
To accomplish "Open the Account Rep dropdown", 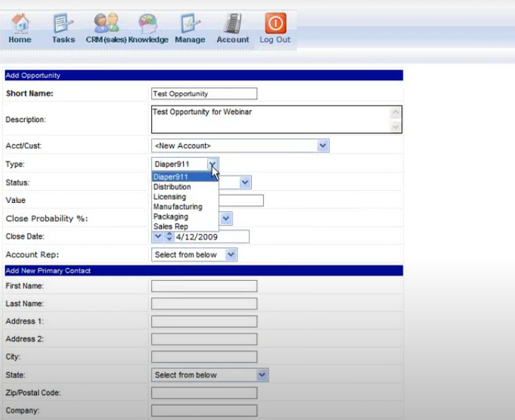I will [194, 255].
